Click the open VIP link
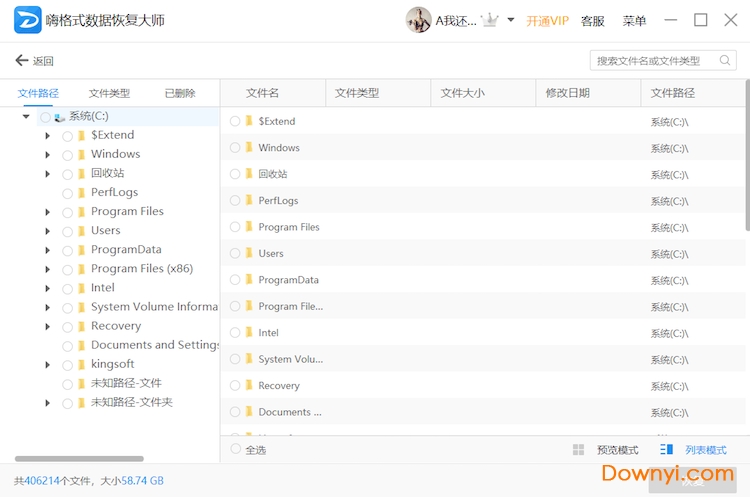Viewport: 750px width, 497px height. click(x=547, y=21)
